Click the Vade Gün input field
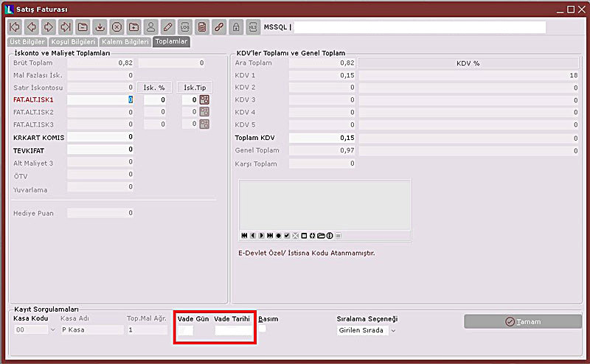 click(x=186, y=331)
